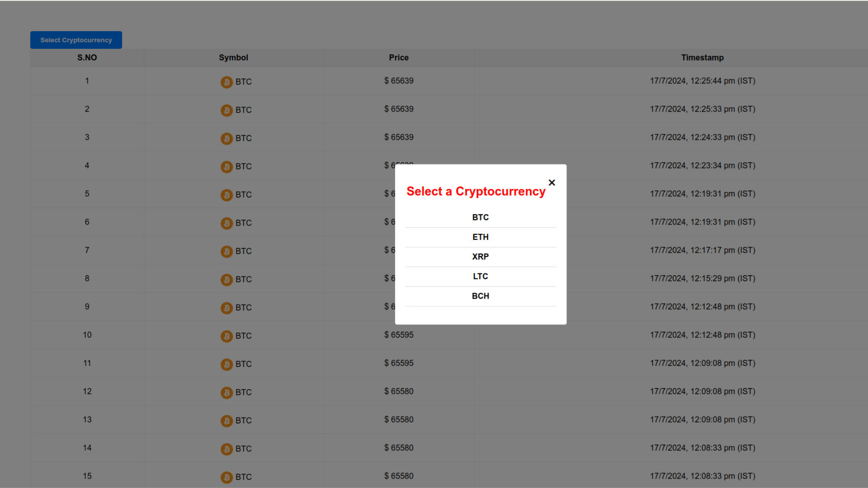Screen dimensions: 868x488
Task: Click the $ 65595 price in row 10
Action: (399, 335)
